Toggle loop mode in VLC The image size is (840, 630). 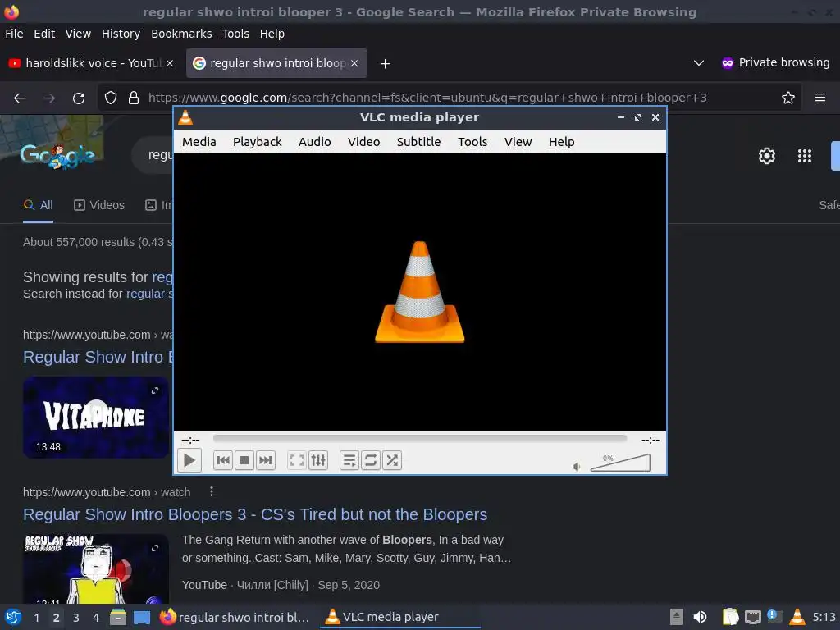coord(370,460)
